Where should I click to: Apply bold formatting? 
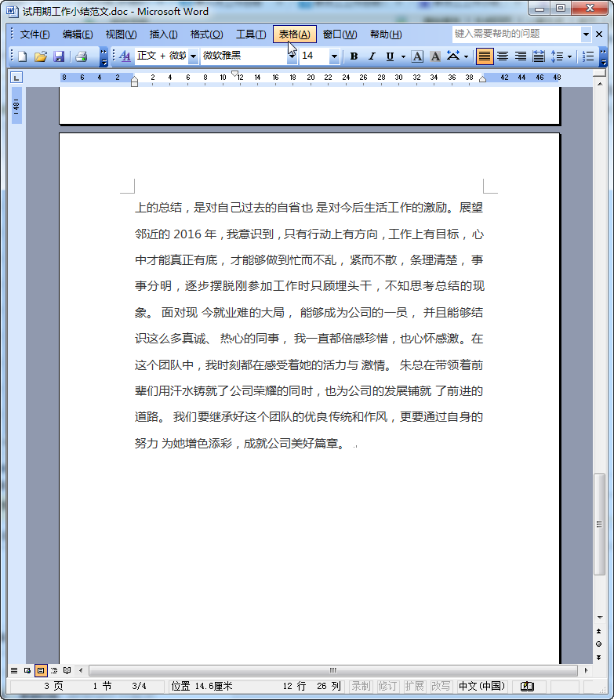(x=354, y=56)
